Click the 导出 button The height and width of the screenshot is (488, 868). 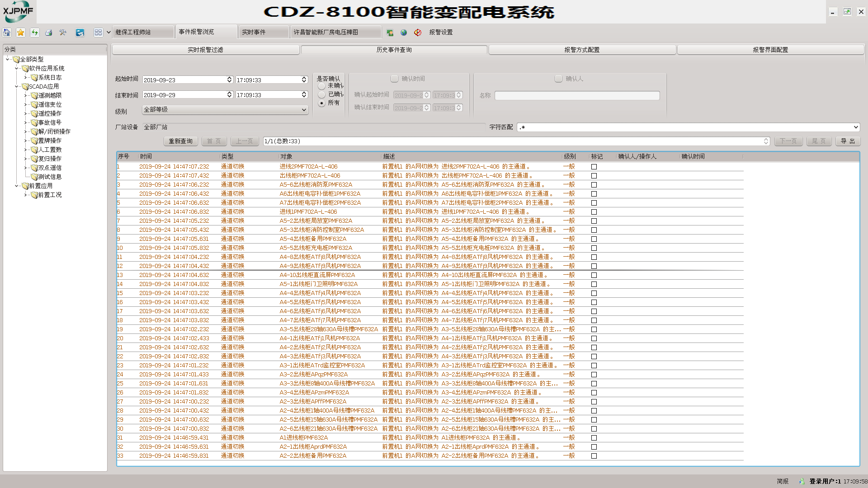848,141
